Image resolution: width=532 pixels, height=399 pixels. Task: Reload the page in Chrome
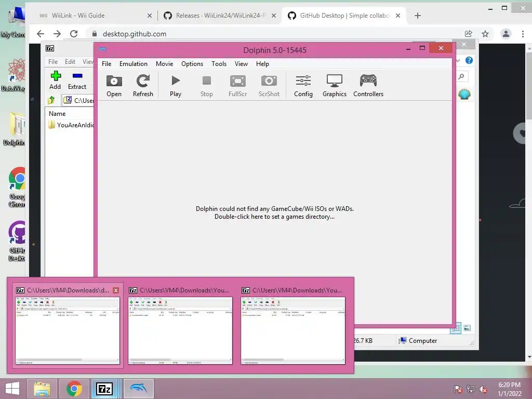(74, 34)
